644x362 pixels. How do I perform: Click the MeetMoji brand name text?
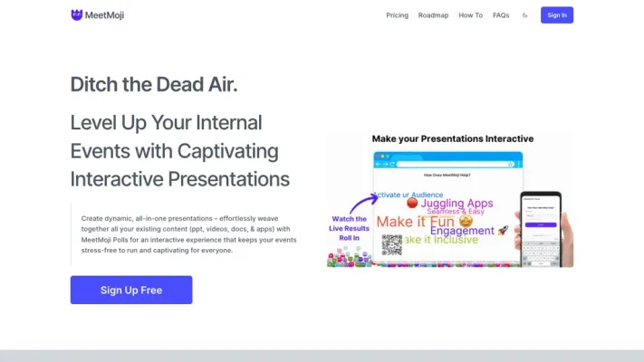[x=104, y=14]
